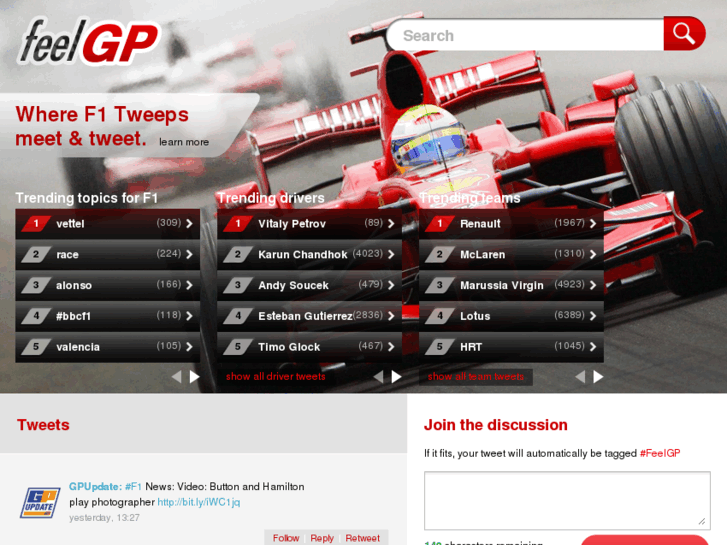Viewport: 727px width, 545px height.
Task: Open the chevron next to Andy Soucek
Action: point(391,285)
